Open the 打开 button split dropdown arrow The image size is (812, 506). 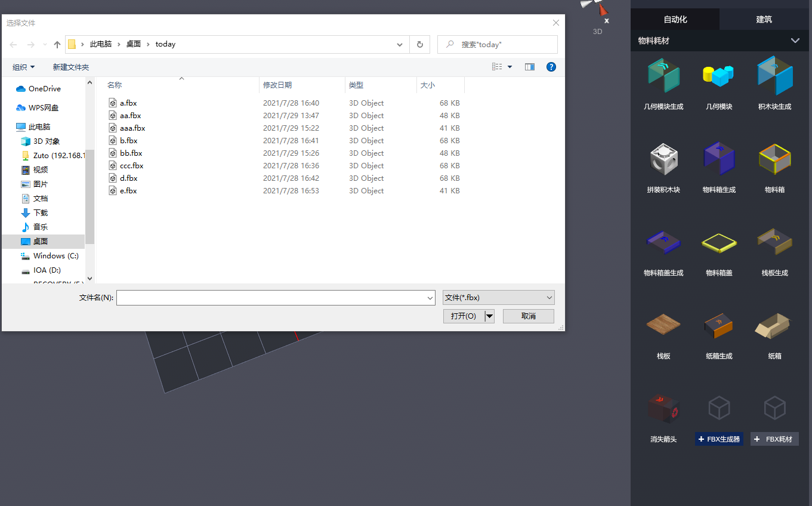[490, 316]
